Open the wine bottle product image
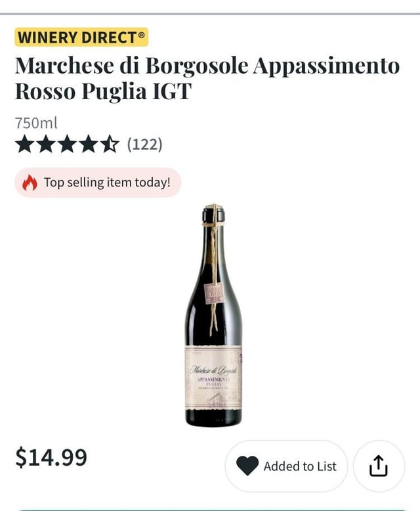Screen dimensions: 420x511 (x=213, y=315)
